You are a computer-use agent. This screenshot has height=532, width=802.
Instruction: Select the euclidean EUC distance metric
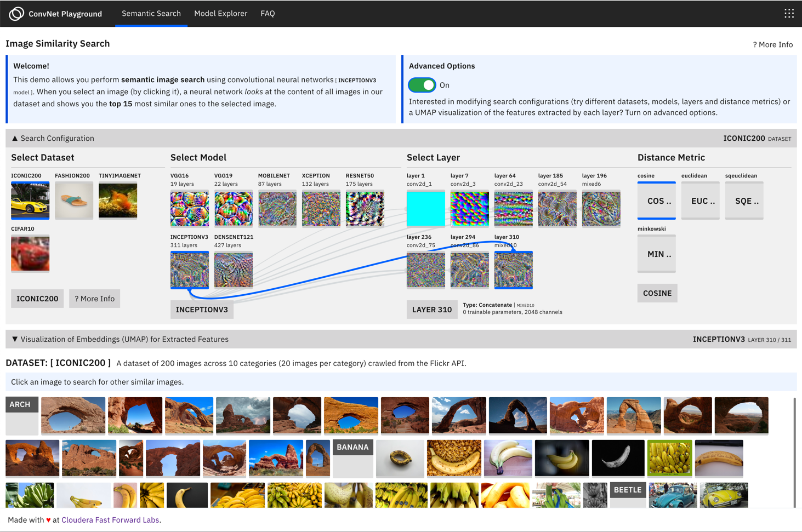point(701,201)
